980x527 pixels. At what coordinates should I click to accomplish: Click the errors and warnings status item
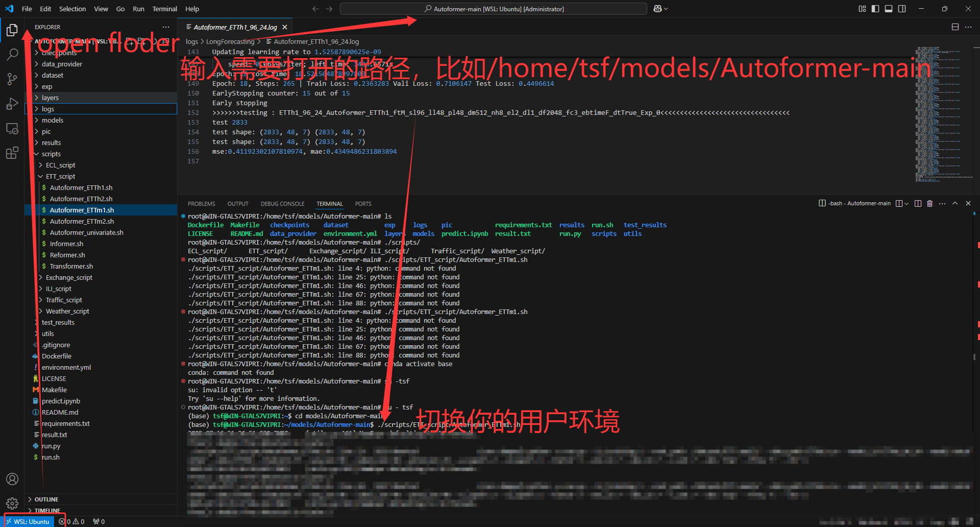click(72, 521)
